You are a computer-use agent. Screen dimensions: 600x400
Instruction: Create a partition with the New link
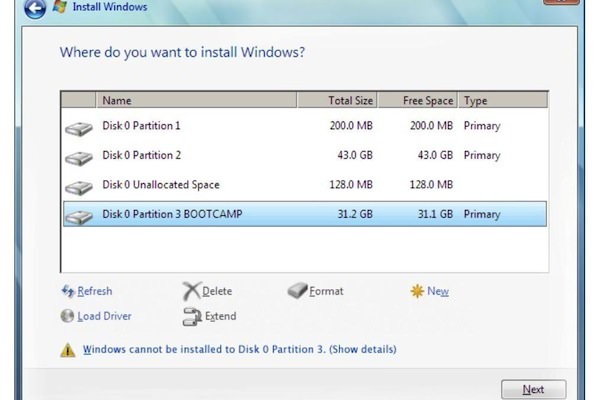click(x=438, y=291)
